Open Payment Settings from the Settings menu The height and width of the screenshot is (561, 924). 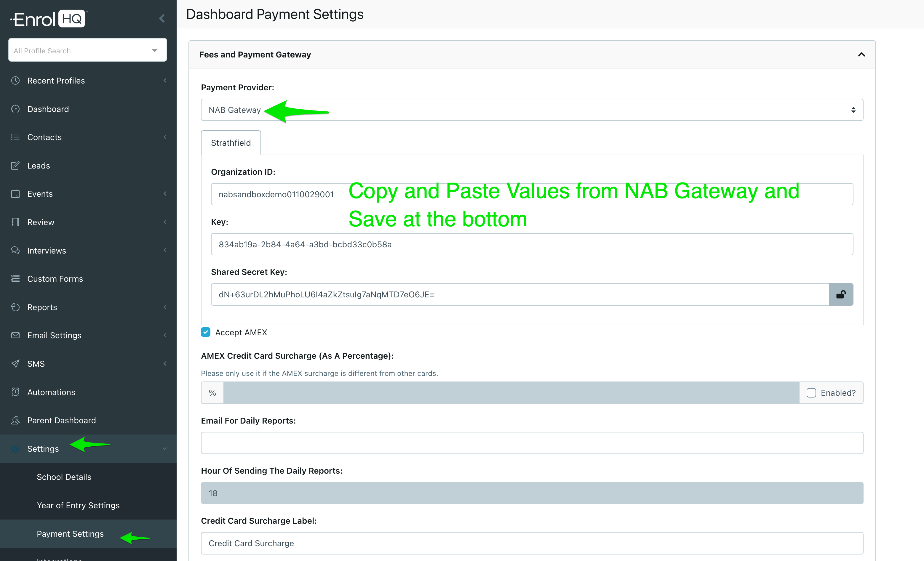pos(70,534)
